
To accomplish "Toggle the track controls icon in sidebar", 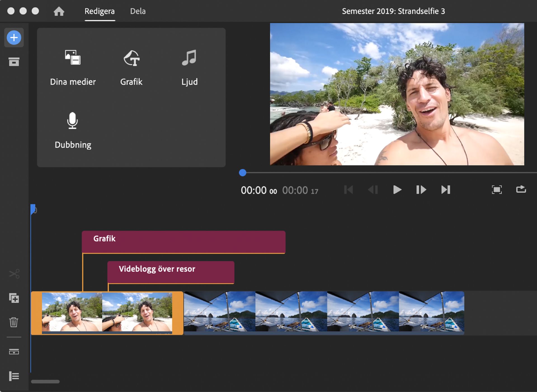I will [x=14, y=352].
